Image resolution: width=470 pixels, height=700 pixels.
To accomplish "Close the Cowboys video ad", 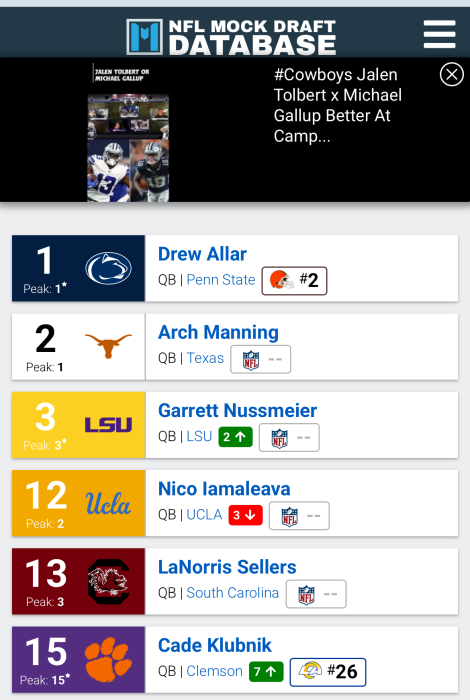I will (x=451, y=74).
